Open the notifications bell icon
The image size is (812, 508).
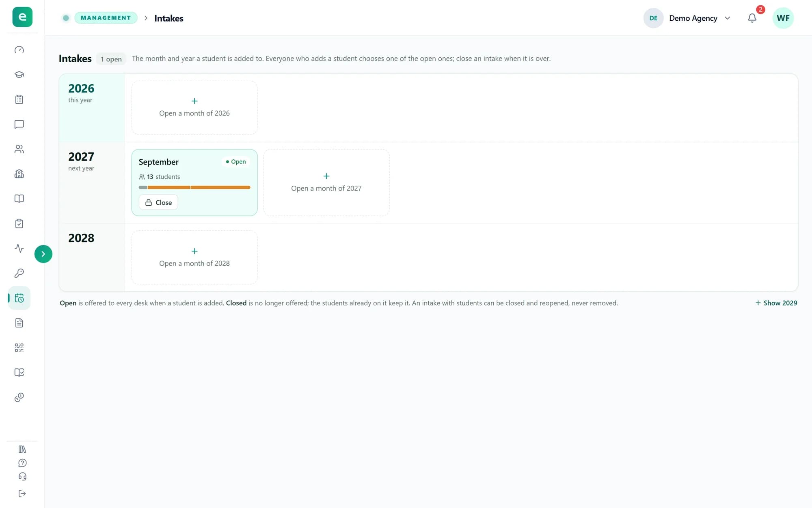coord(752,18)
